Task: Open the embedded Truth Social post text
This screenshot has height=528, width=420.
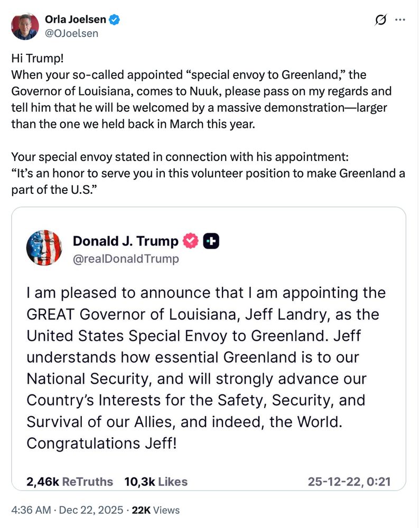Action: pyautogui.click(x=206, y=367)
